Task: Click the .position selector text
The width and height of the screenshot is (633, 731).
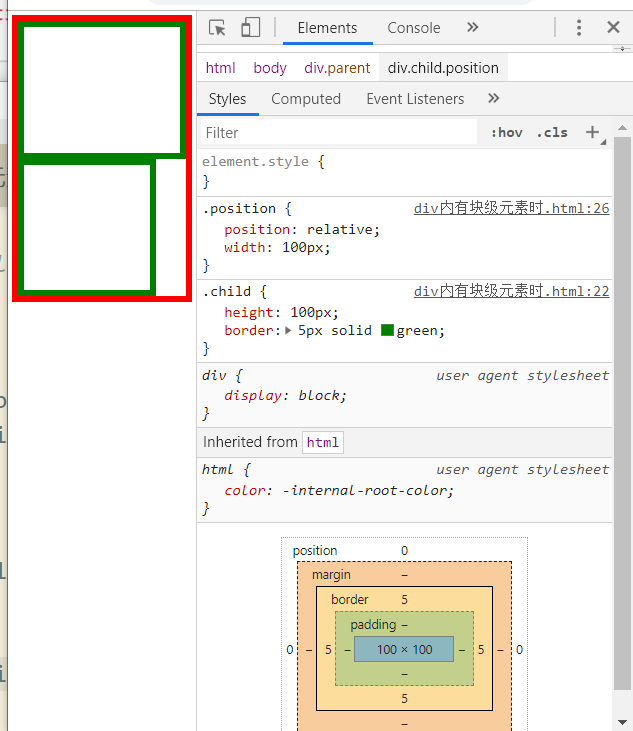Action: pyautogui.click(x=239, y=208)
